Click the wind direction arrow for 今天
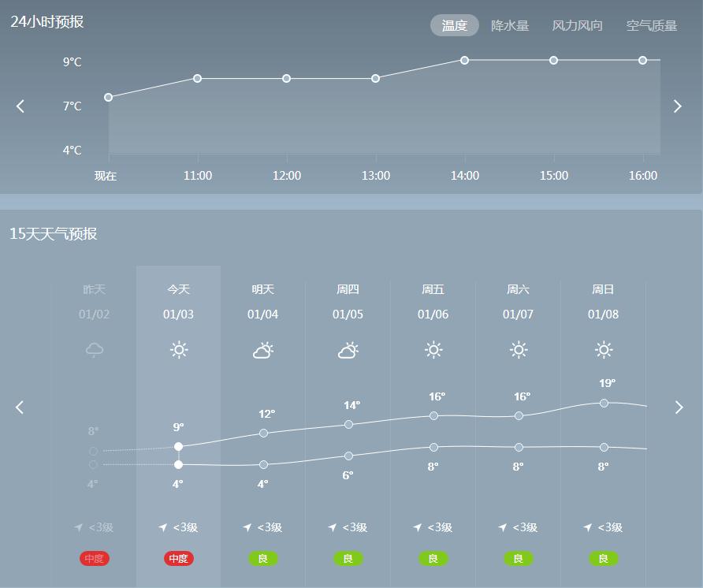Viewport: 703px width, 588px height. [163, 527]
